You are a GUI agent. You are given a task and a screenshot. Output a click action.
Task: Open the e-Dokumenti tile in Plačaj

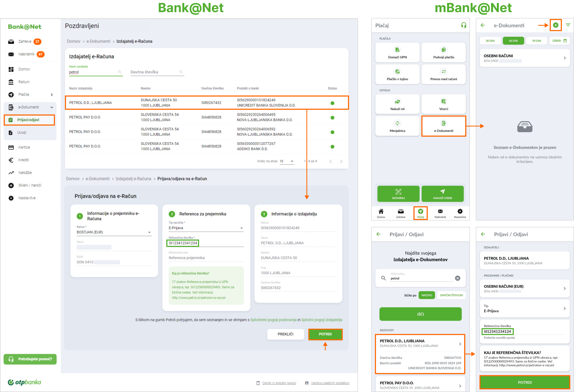444,126
